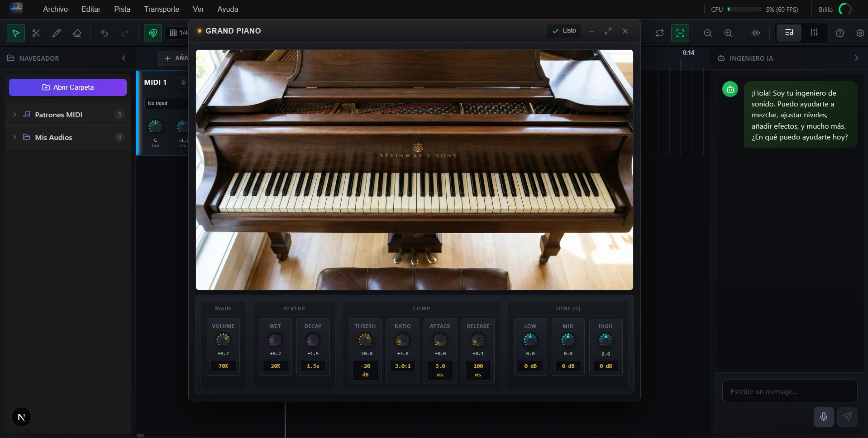Choose the scissors cut tool
868x438 pixels.
click(36, 33)
